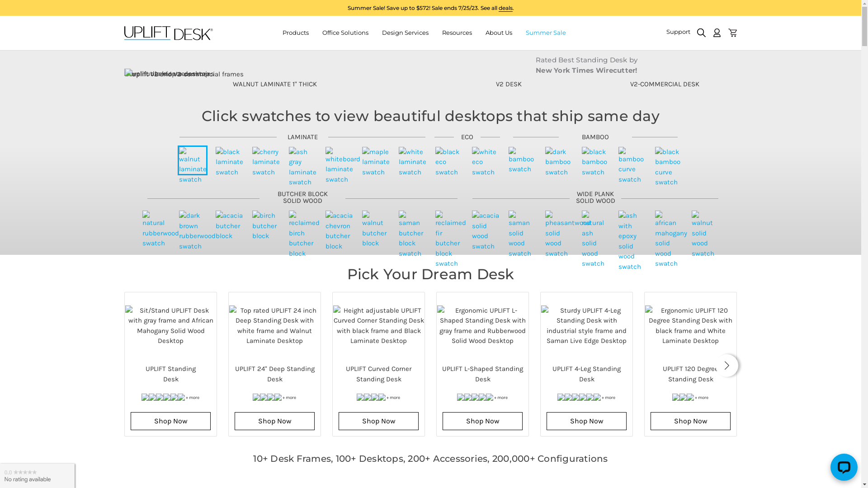
Task: Advance product carousel with right arrow
Action: [x=726, y=365]
